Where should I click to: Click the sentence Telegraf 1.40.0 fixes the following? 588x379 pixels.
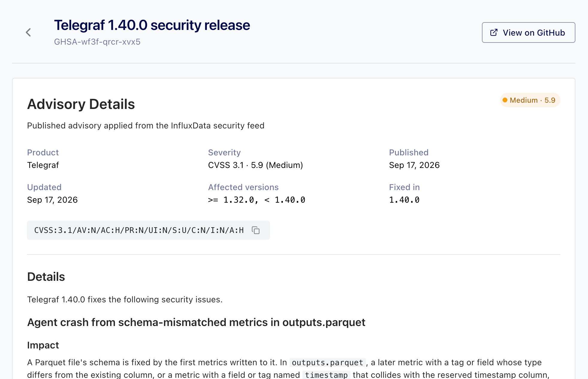125,299
